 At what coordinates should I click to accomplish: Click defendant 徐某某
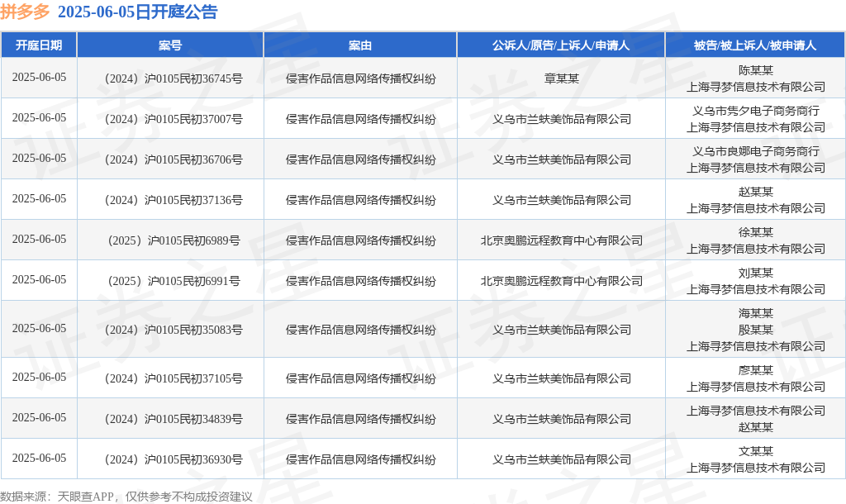pos(755,232)
